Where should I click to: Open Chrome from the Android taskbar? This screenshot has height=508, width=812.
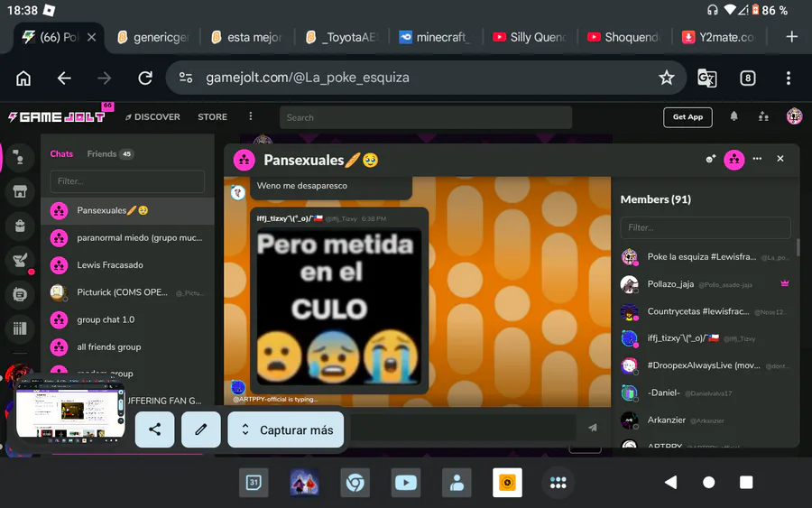click(355, 483)
